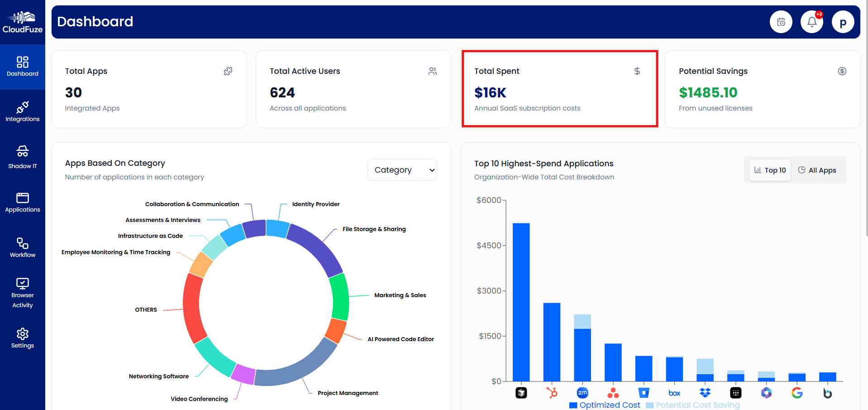Open the notifications bell
Image resolution: width=868 pixels, height=410 pixels.
point(811,21)
